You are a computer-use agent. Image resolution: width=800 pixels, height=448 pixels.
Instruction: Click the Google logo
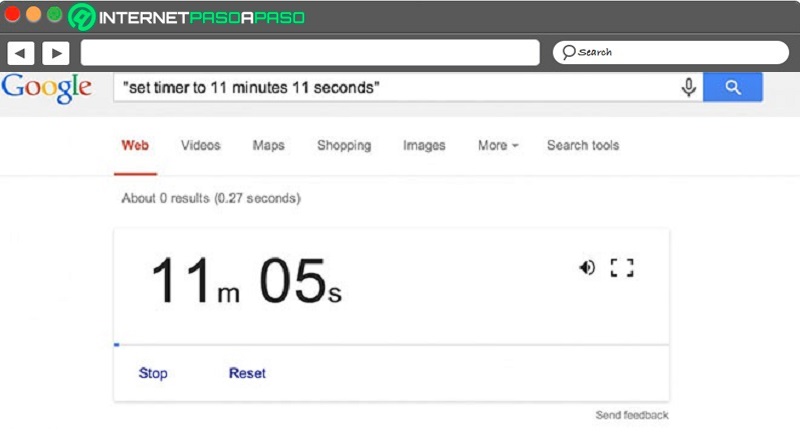pyautogui.click(x=47, y=88)
